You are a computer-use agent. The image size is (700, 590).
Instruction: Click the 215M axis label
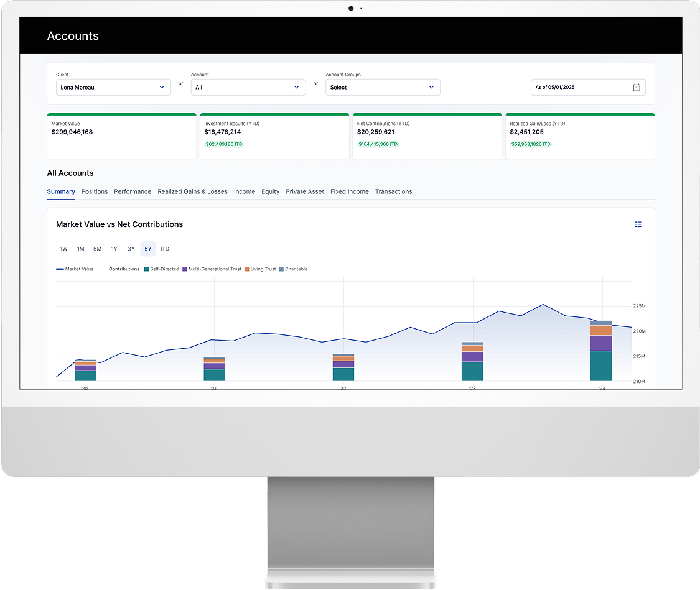click(639, 356)
